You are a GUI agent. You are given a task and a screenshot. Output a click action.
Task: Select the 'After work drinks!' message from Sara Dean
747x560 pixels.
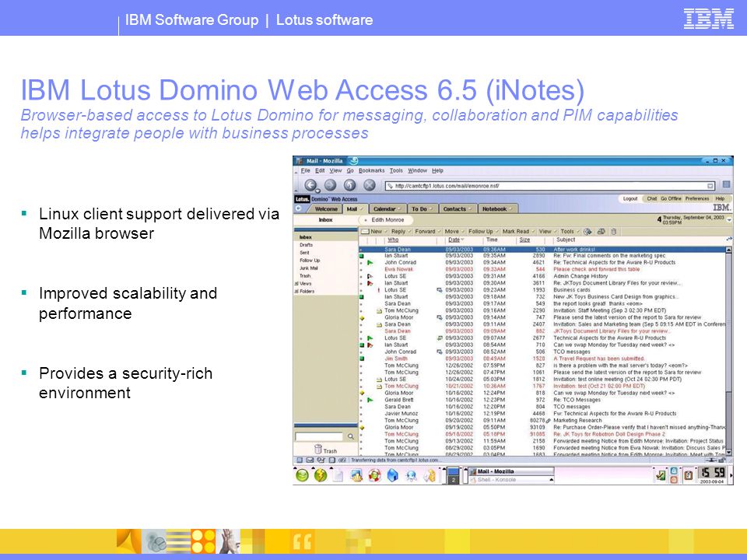(x=542, y=250)
